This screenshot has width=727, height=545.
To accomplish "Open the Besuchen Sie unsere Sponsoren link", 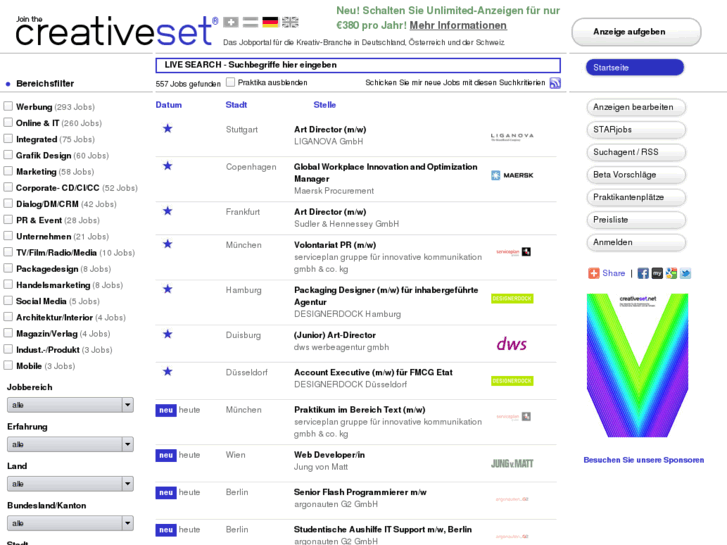I will tap(644, 460).
